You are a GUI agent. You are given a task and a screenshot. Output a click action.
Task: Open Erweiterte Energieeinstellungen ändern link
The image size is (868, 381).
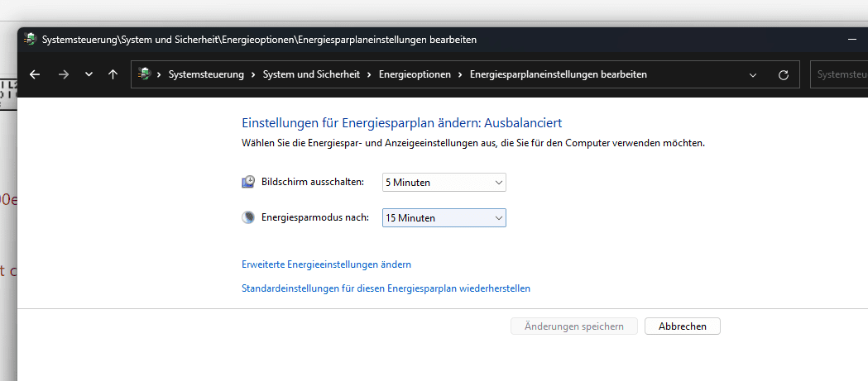326,264
